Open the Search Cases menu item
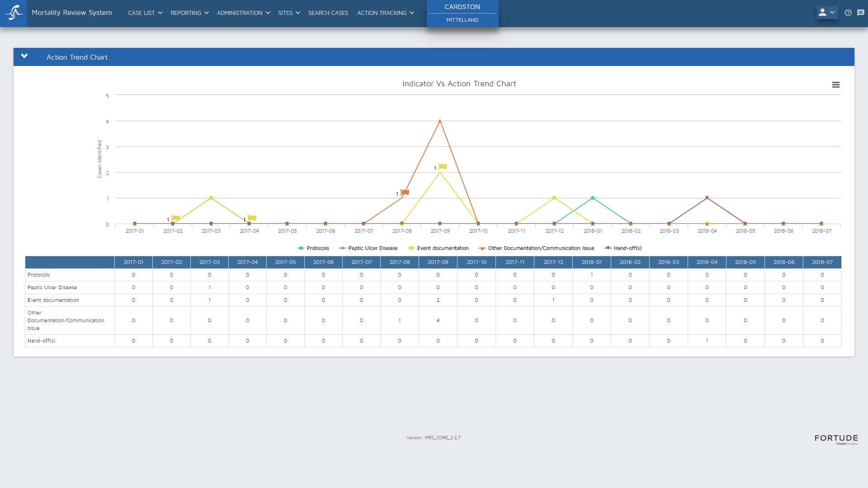This screenshot has height=488, width=868. [328, 13]
